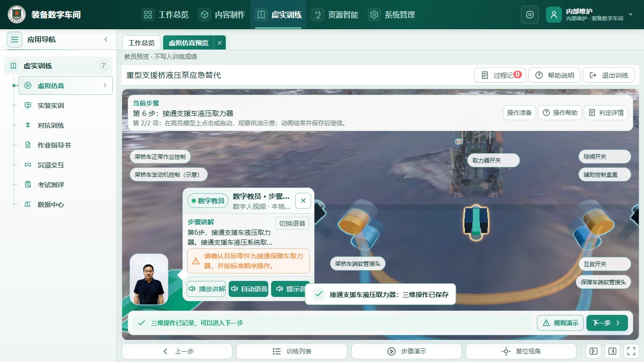Switch to the 工作总览 tab
This screenshot has width=644, height=362.
(x=141, y=43)
